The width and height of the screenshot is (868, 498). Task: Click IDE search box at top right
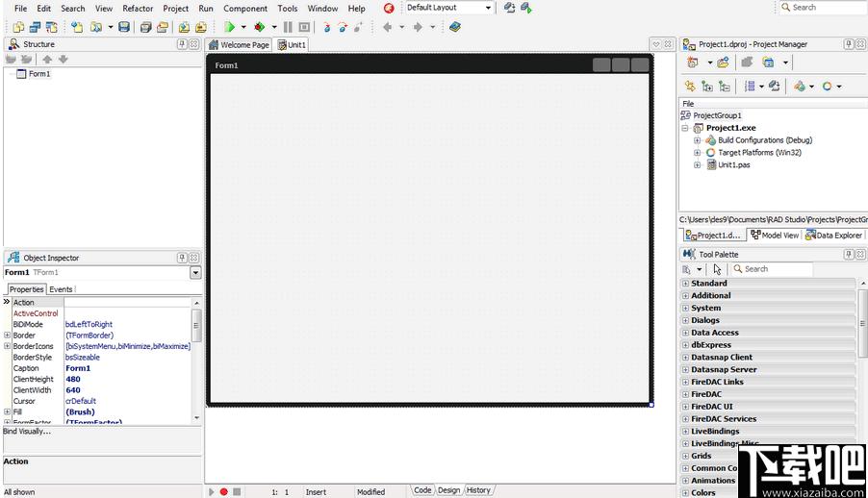(823, 8)
